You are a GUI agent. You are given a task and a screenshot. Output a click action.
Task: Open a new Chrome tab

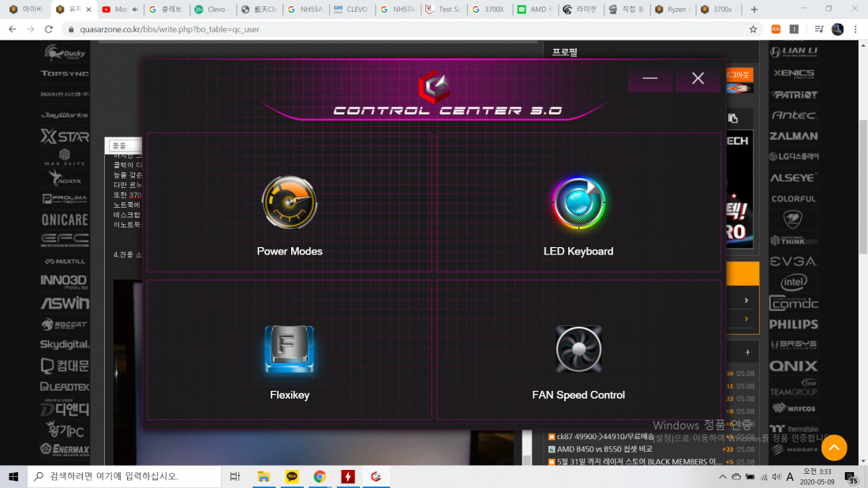point(754,9)
